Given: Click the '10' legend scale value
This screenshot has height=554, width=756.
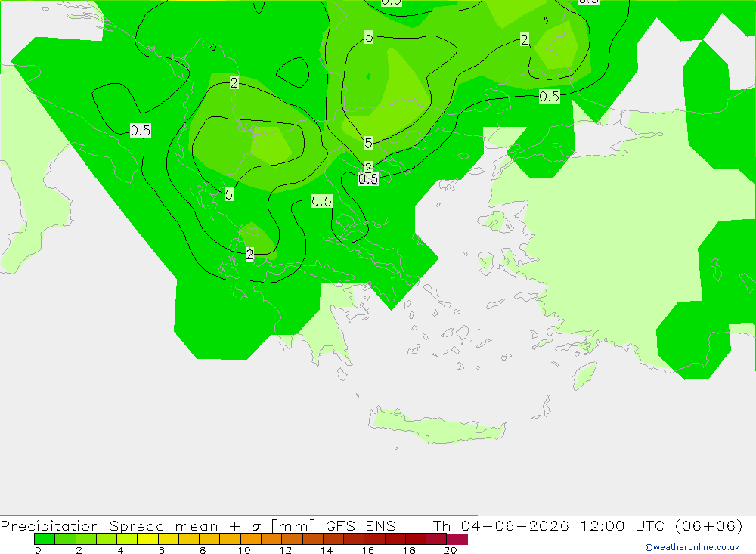Looking at the screenshot, I should point(244,550).
